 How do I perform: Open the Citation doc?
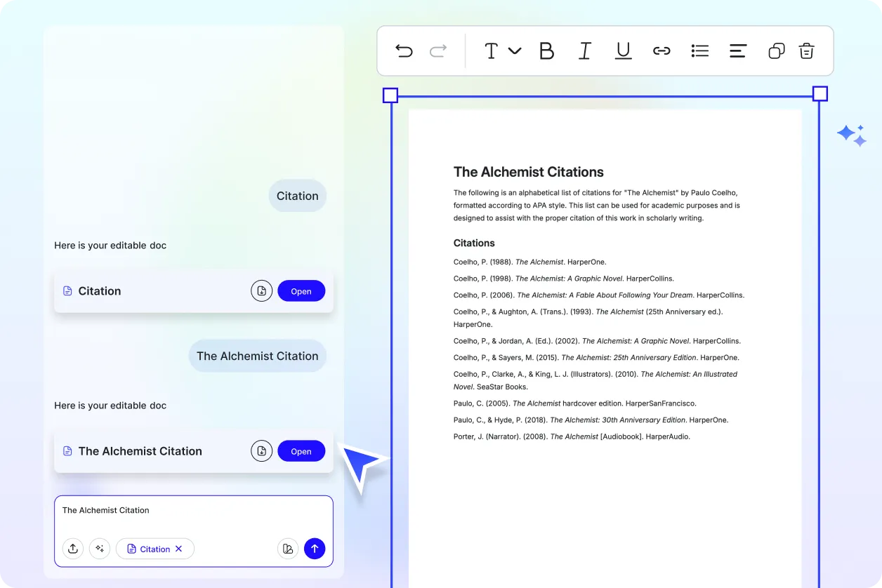(x=301, y=291)
